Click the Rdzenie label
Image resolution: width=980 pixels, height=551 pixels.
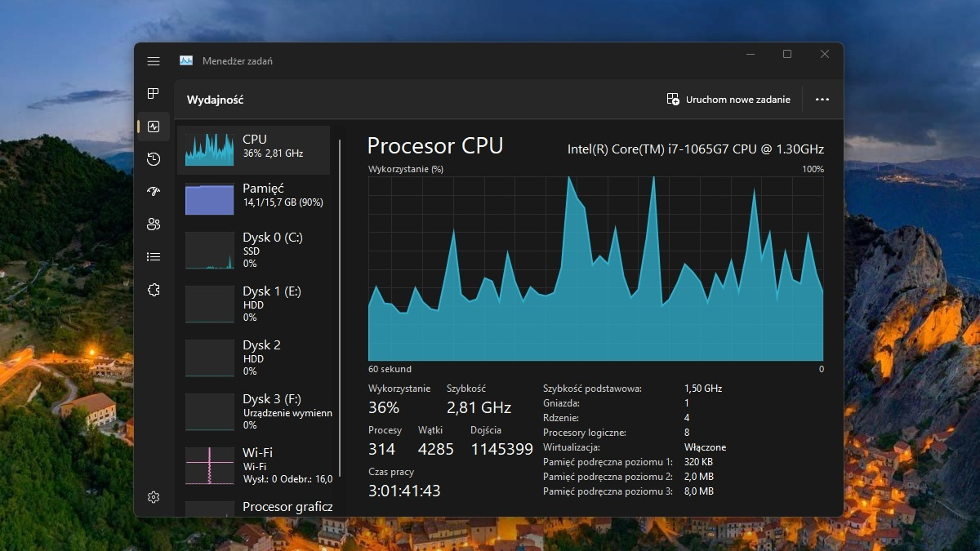click(x=561, y=418)
